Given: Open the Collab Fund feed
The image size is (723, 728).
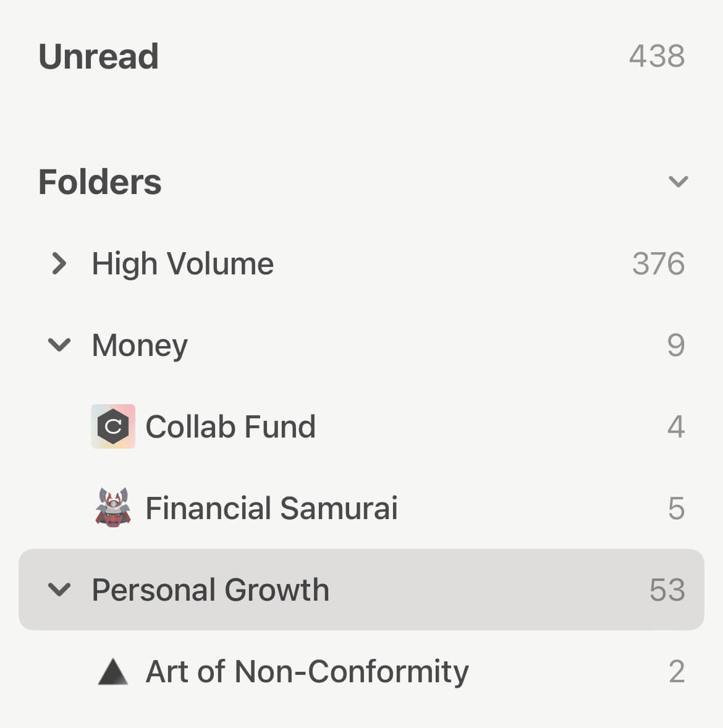Looking at the screenshot, I should pos(230,426).
